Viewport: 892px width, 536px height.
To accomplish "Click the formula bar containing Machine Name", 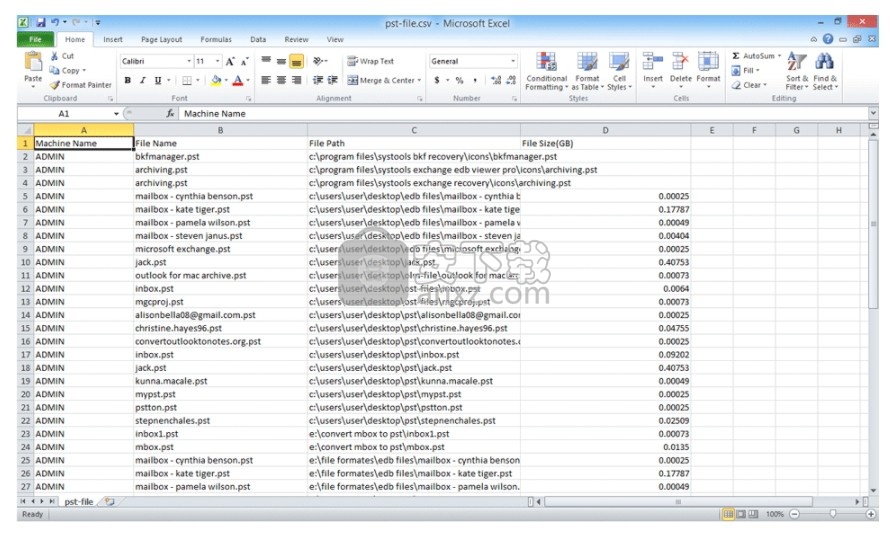I will point(523,113).
